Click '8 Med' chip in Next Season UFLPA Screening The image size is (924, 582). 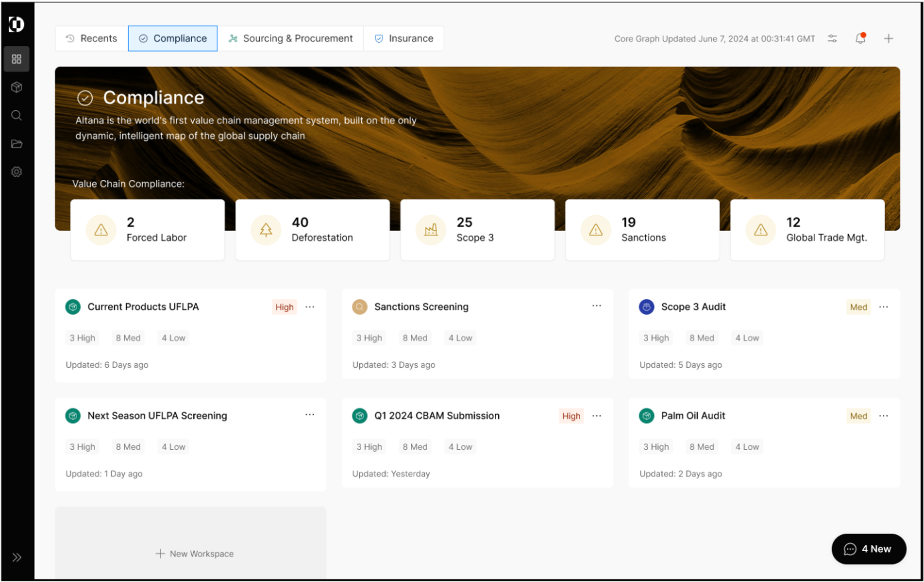[x=128, y=447]
